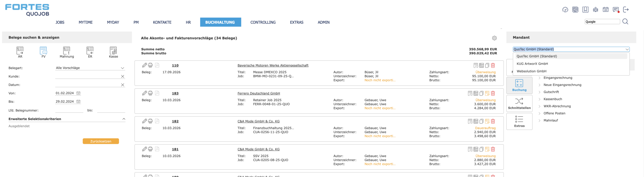Delete Beleg 110 with trash icon

(x=493, y=65)
